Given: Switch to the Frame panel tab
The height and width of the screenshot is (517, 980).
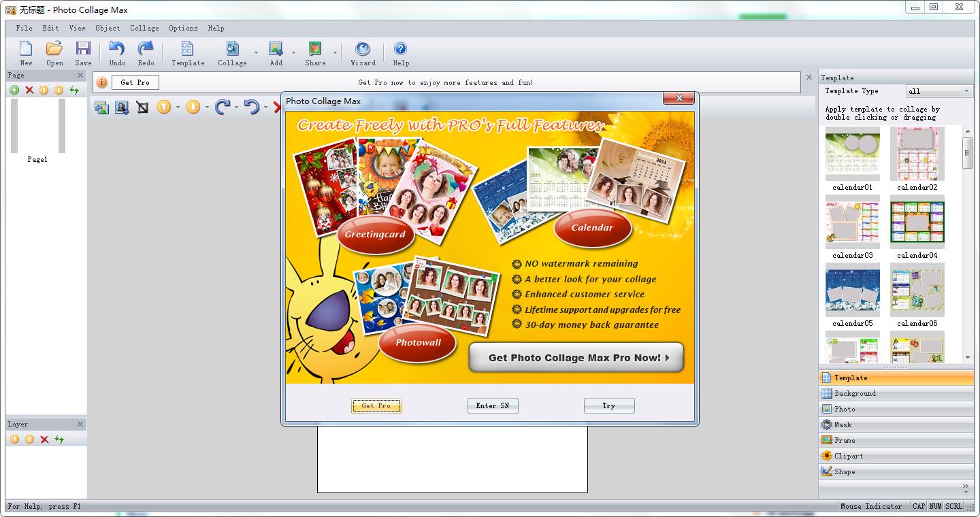Looking at the screenshot, I should coord(896,440).
